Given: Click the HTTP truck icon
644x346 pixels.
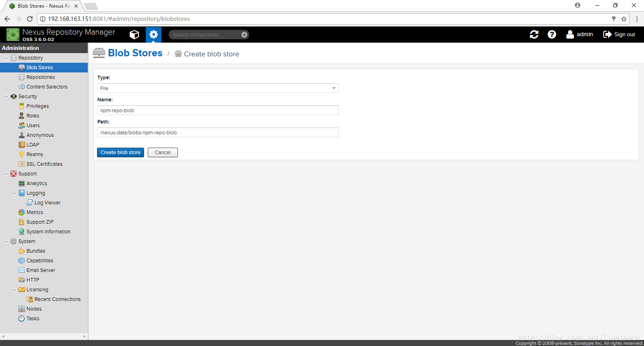Looking at the screenshot, I should click(22, 280).
